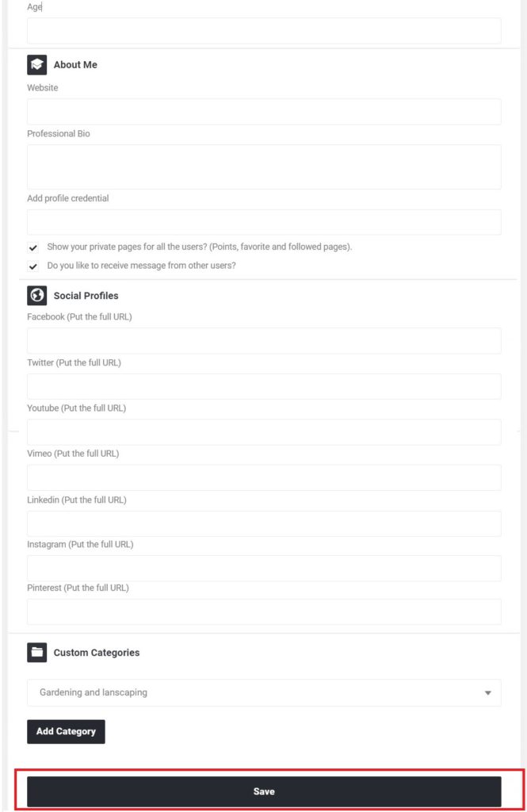Image resolution: width=527 pixels, height=812 pixels.
Task: Select the Linkedin URL input field
Action: coord(264,523)
